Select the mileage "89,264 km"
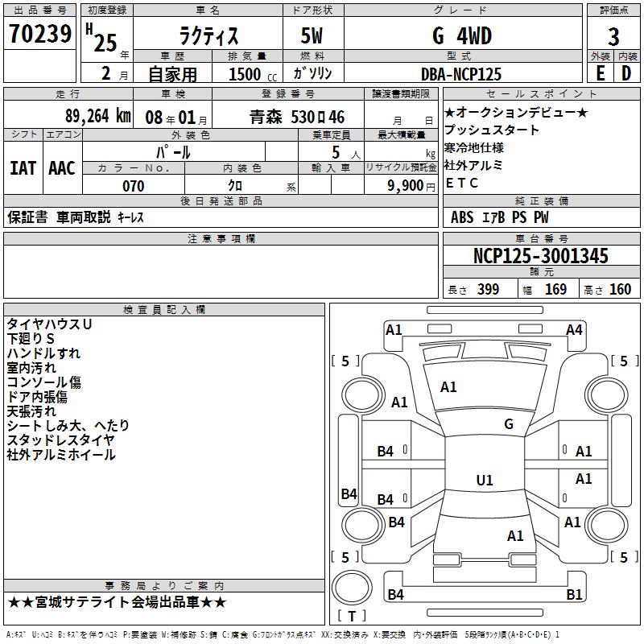Screen dimensions: 644x644 point(98,116)
